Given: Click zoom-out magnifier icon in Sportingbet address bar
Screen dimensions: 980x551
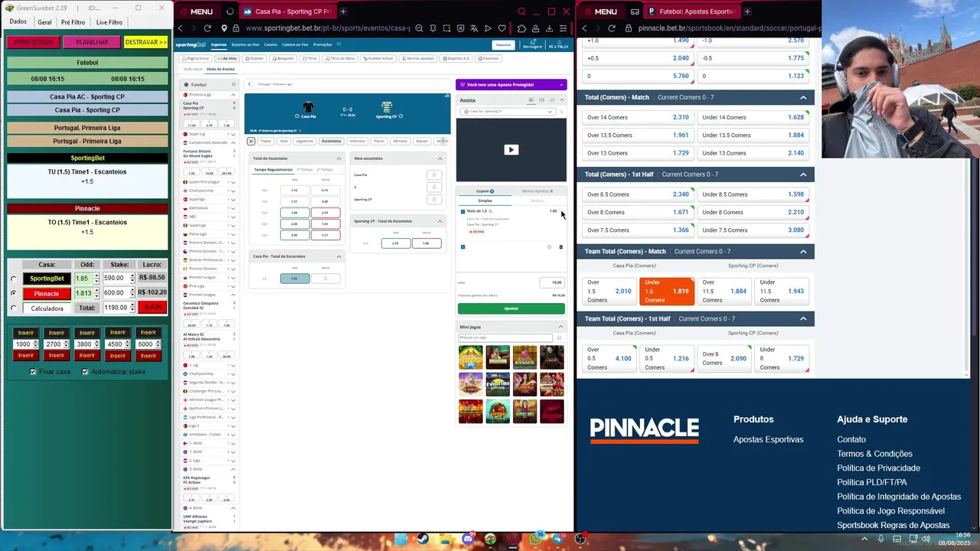Looking at the screenshot, I should coord(420,28).
